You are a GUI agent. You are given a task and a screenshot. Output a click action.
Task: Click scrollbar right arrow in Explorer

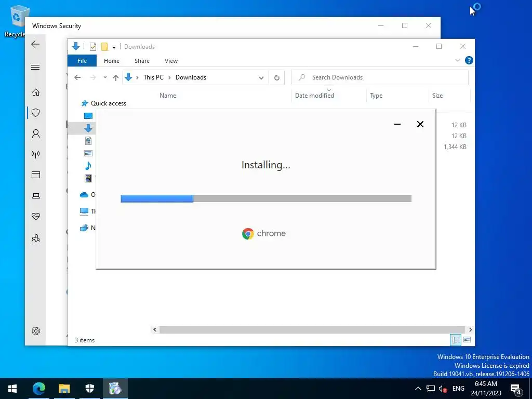470,329
